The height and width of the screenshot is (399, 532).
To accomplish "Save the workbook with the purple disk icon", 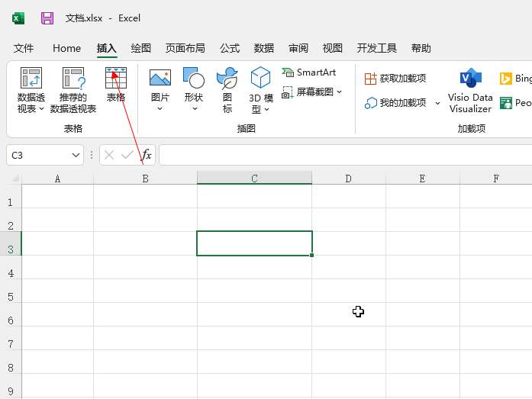I will (47, 18).
